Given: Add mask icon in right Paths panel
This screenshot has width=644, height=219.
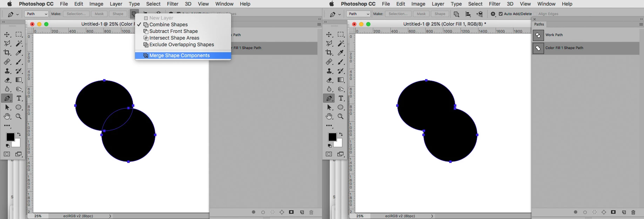Looking at the screenshot, I should 613,212.
